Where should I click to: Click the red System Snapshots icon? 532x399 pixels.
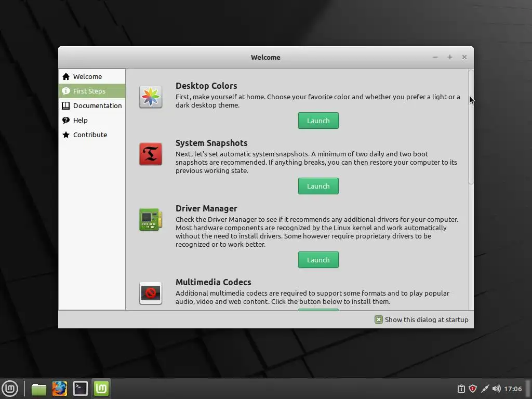[151, 154]
